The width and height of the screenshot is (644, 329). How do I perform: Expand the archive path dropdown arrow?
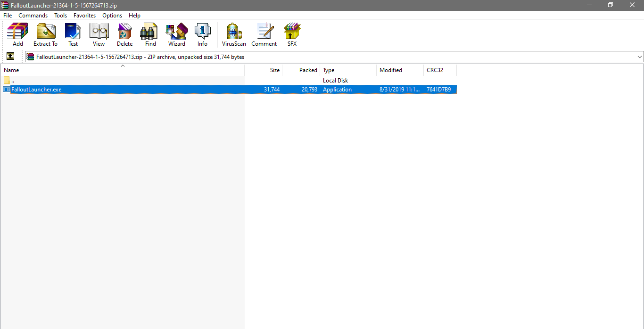(639, 57)
